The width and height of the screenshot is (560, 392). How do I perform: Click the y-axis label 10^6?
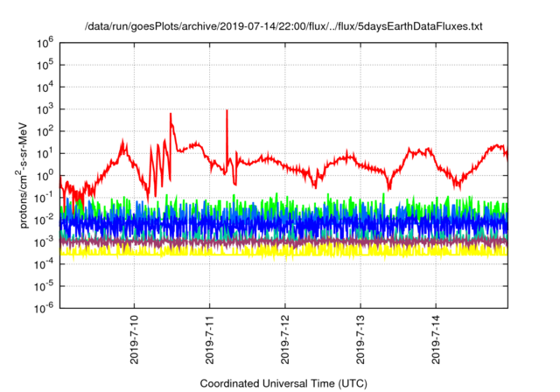(x=45, y=43)
